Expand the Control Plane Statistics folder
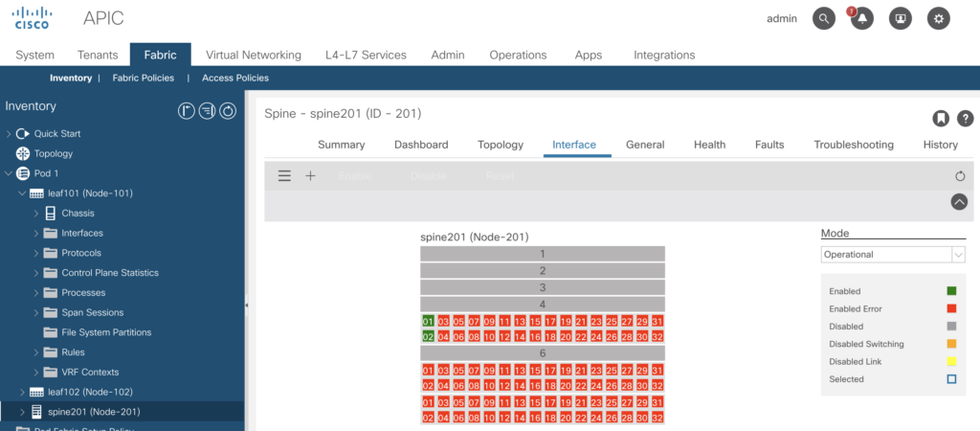This screenshot has width=980, height=431. (35, 273)
